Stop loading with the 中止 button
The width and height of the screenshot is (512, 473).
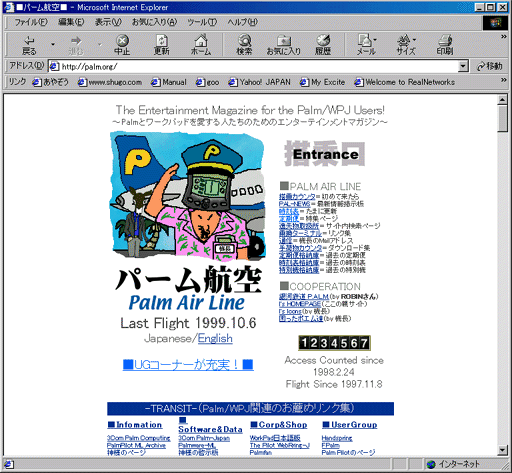click(x=122, y=45)
